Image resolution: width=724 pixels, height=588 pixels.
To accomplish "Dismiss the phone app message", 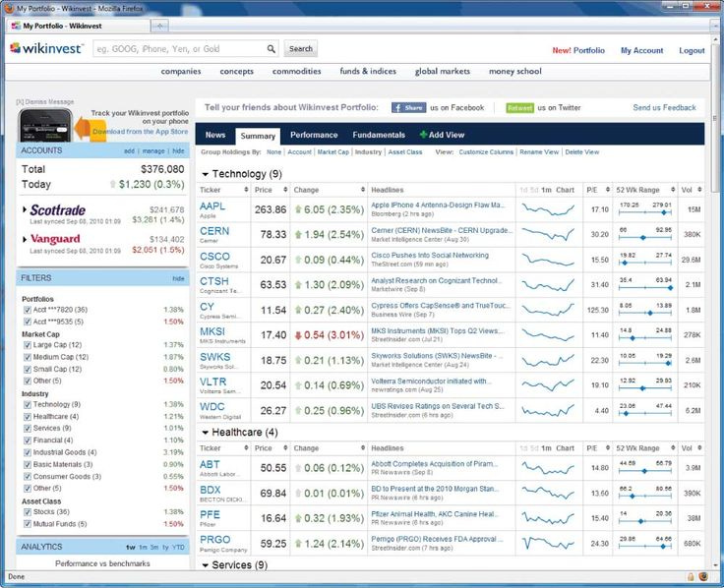I will tap(45, 101).
